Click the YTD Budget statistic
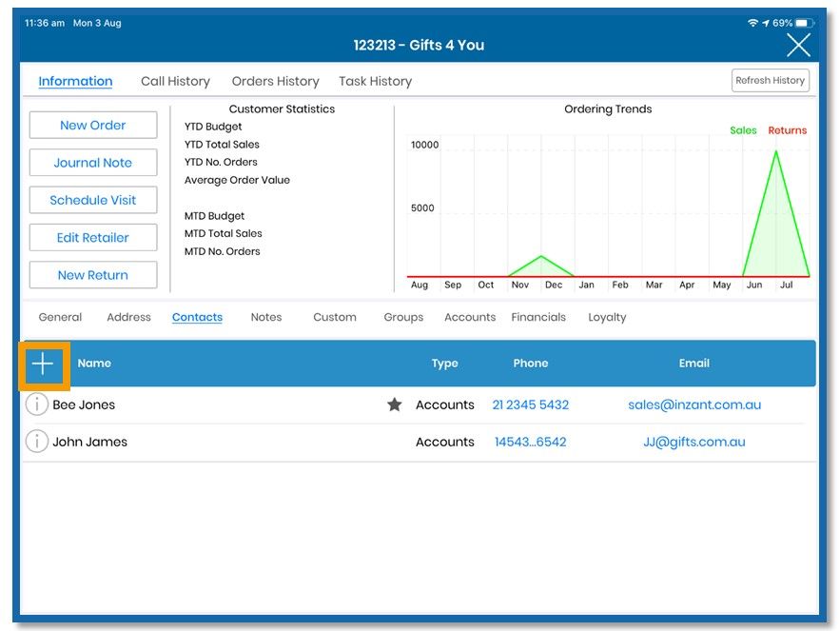Screen dimensions: 840x631 tap(213, 127)
